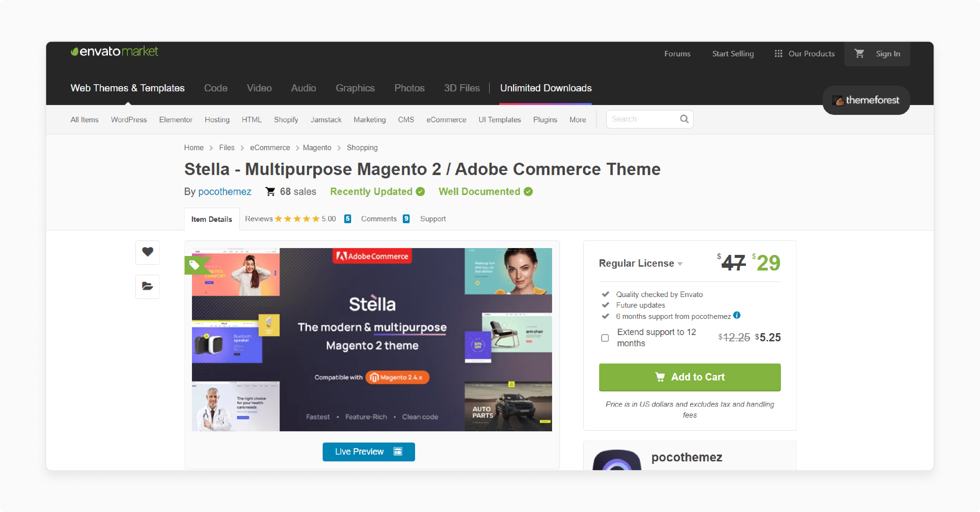Open Unlimited Downloads link
The height and width of the screenshot is (512, 980).
[x=546, y=88]
